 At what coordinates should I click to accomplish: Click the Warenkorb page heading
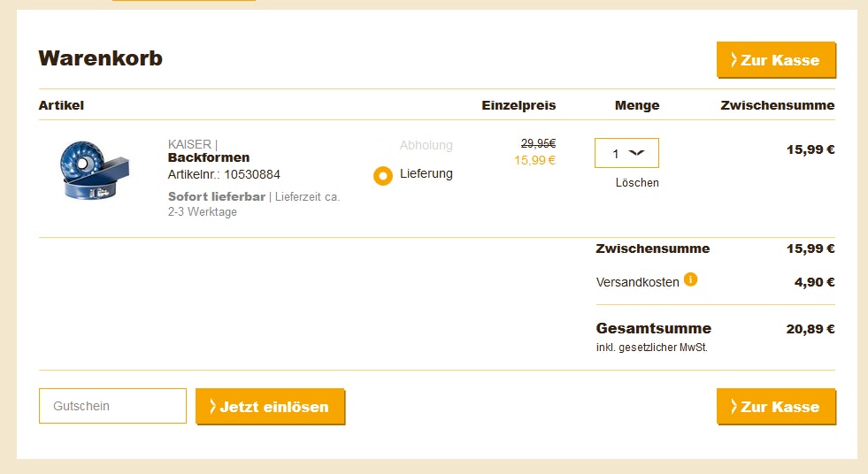pyautogui.click(x=100, y=58)
